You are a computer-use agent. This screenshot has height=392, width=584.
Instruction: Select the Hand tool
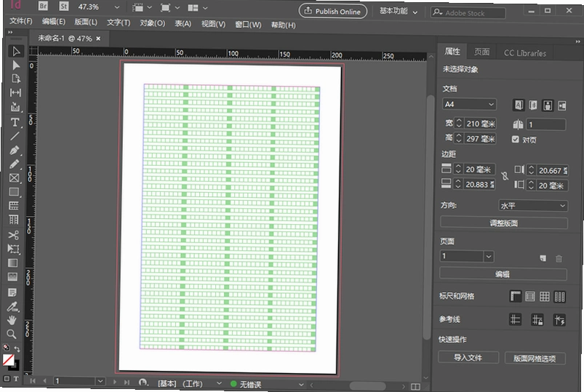point(12,320)
